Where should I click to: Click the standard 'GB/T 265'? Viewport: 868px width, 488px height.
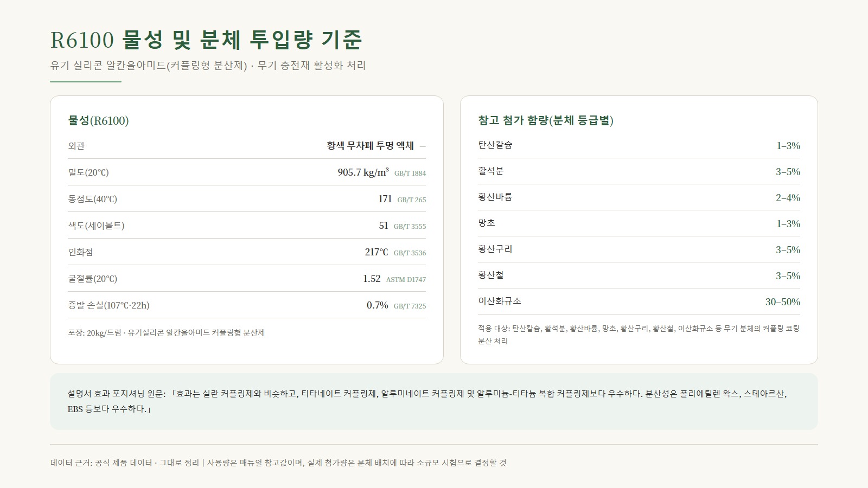tap(412, 200)
